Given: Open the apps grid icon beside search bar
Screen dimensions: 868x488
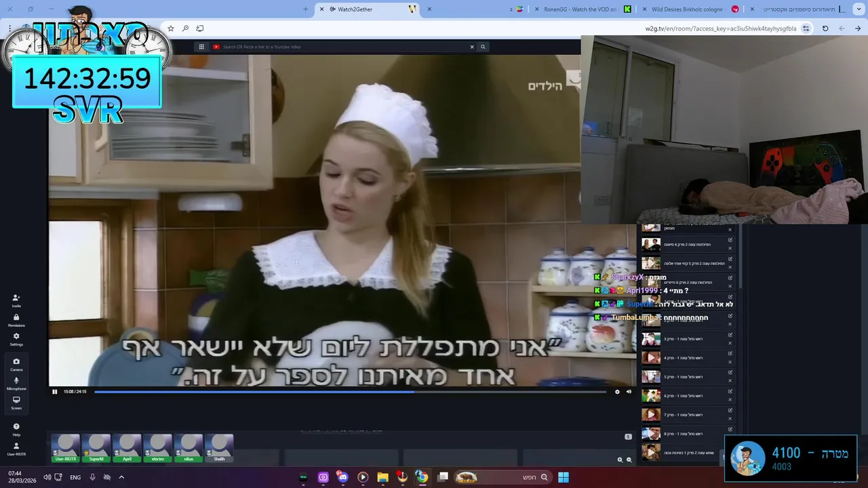Looking at the screenshot, I should (x=201, y=47).
